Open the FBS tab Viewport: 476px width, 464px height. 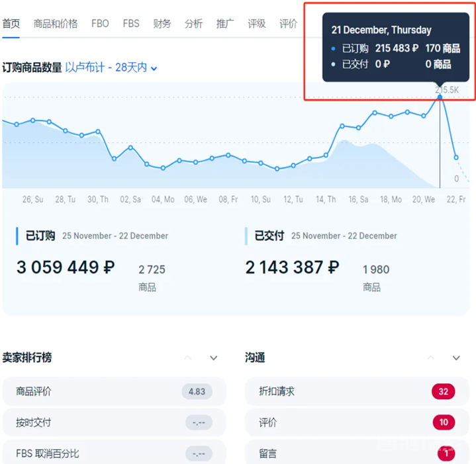(131, 24)
